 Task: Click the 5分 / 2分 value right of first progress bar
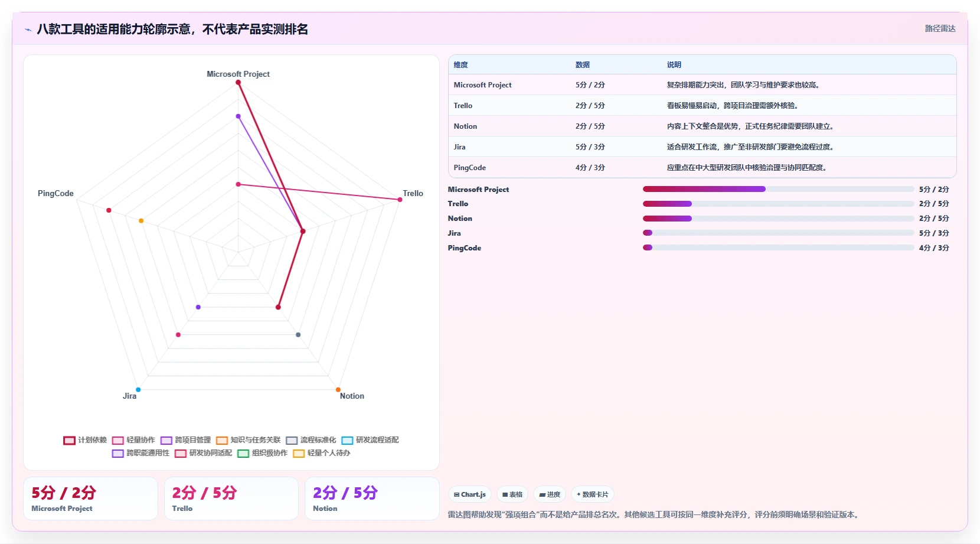934,190
